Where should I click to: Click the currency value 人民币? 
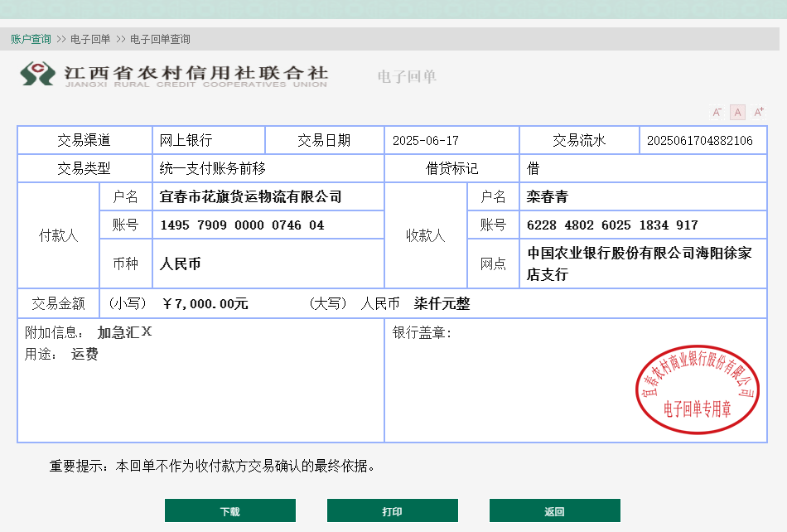pyautogui.click(x=180, y=264)
